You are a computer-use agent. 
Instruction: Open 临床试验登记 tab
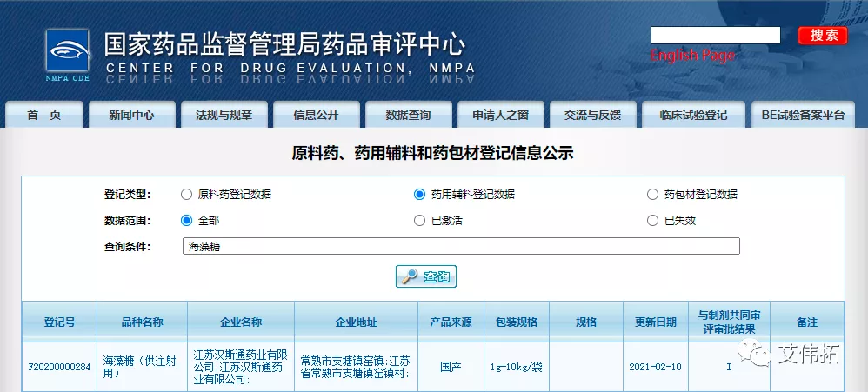(x=692, y=115)
